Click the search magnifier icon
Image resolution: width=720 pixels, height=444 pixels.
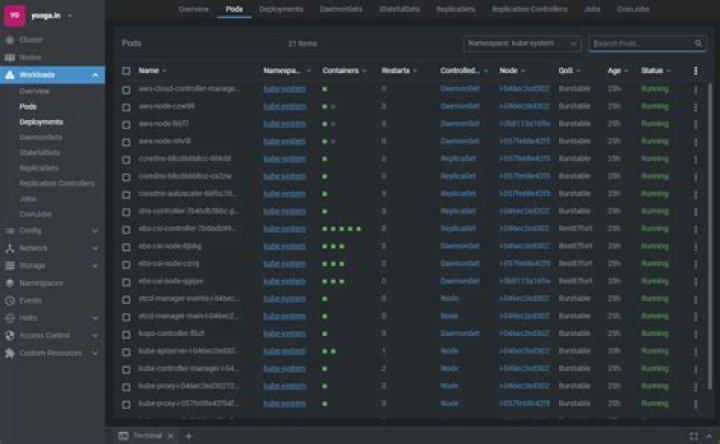coord(698,44)
